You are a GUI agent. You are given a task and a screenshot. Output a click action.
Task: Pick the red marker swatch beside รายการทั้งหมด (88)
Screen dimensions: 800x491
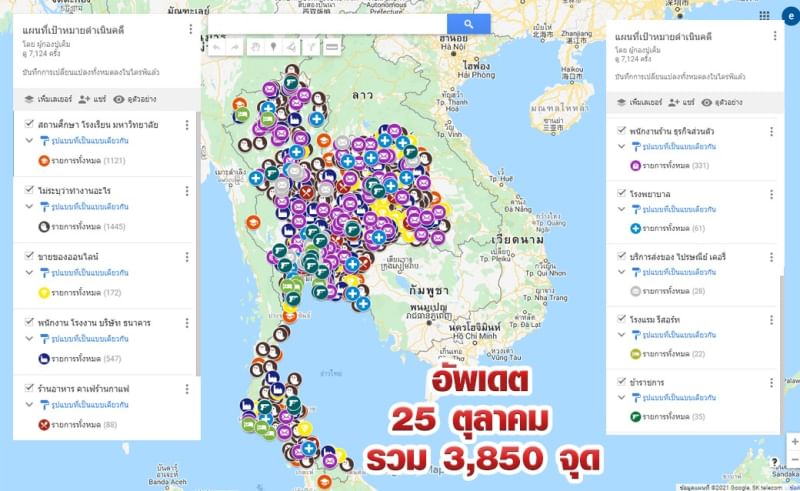tap(44, 425)
